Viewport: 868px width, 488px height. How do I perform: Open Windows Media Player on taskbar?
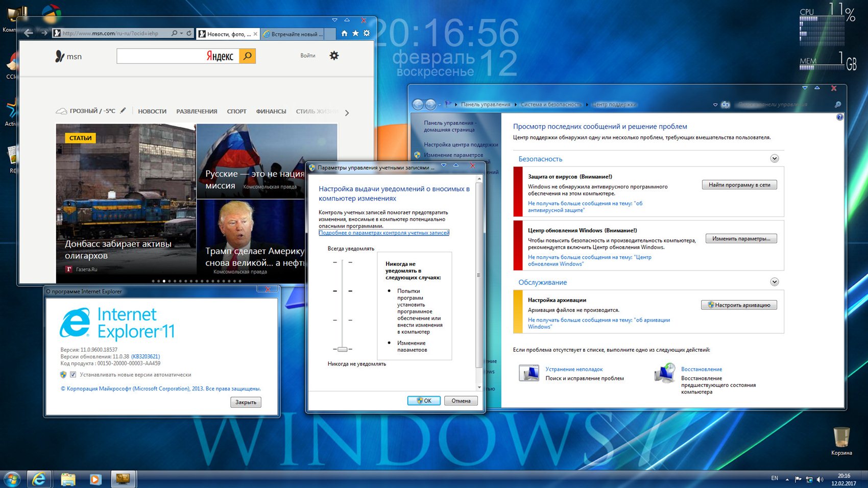click(x=95, y=479)
